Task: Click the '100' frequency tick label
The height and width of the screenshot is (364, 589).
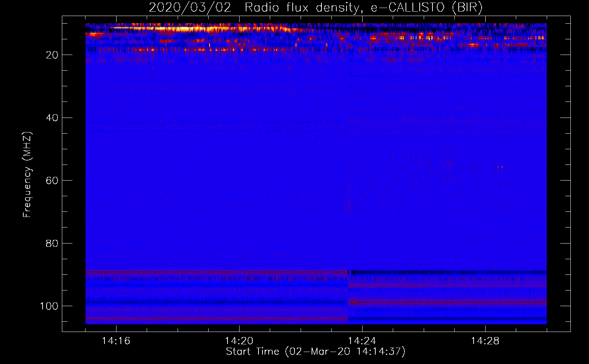Action: pyautogui.click(x=49, y=306)
